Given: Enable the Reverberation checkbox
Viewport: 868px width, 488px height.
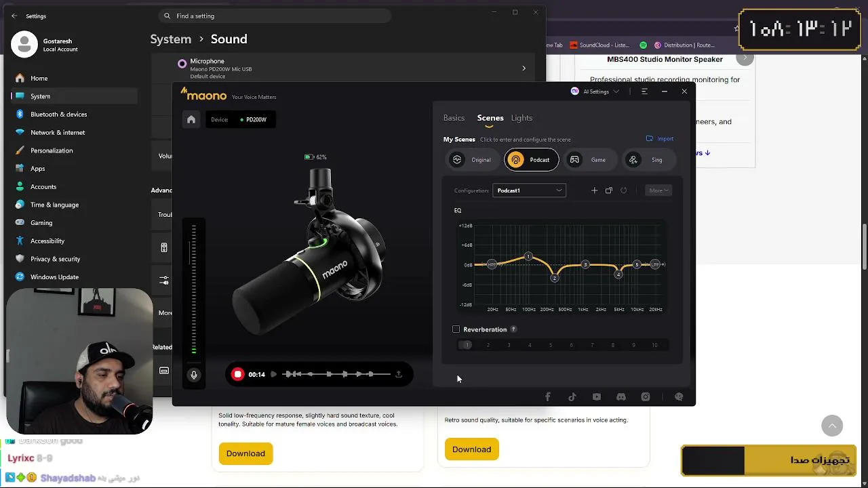Looking at the screenshot, I should point(456,329).
